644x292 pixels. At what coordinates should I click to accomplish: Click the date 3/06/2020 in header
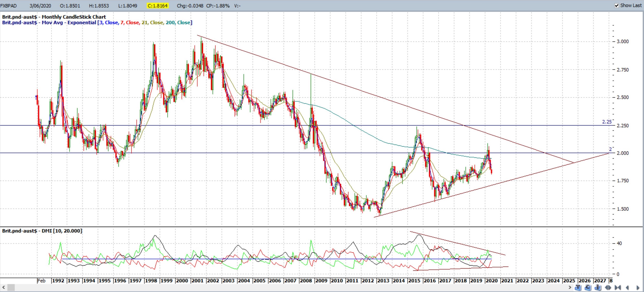(40, 6)
